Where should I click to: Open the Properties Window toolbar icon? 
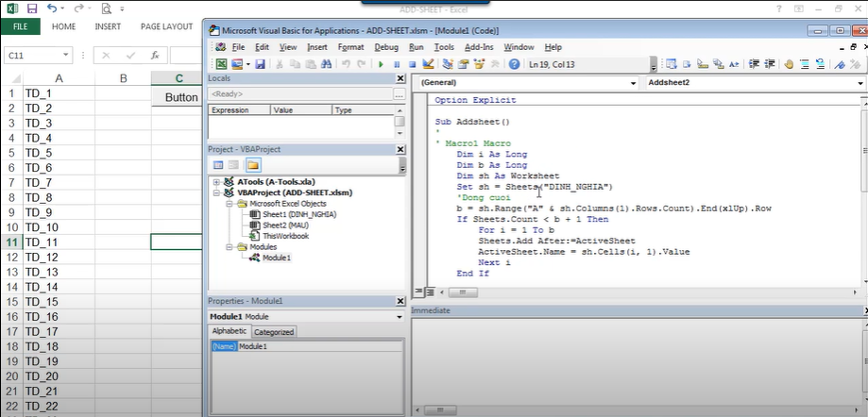click(x=464, y=64)
